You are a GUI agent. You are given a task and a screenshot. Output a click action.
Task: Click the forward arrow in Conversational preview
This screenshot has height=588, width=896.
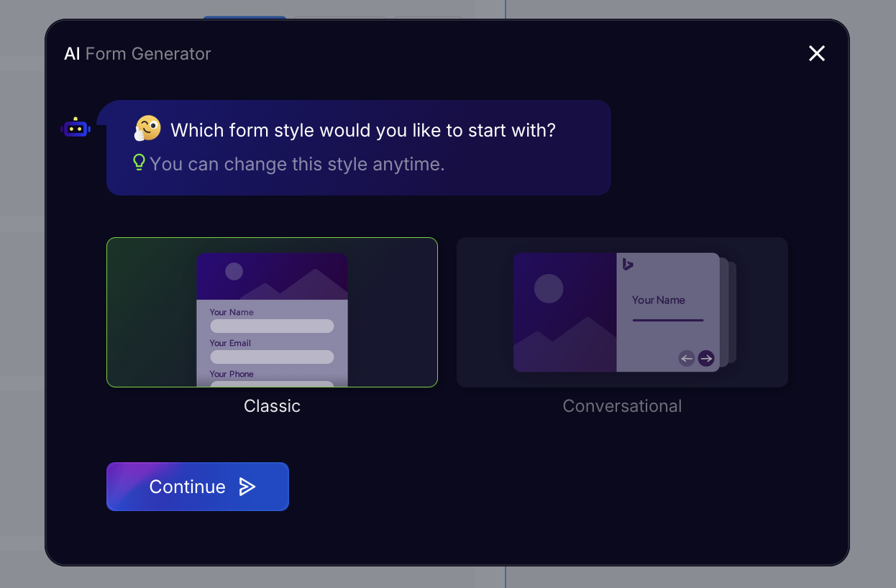point(706,358)
